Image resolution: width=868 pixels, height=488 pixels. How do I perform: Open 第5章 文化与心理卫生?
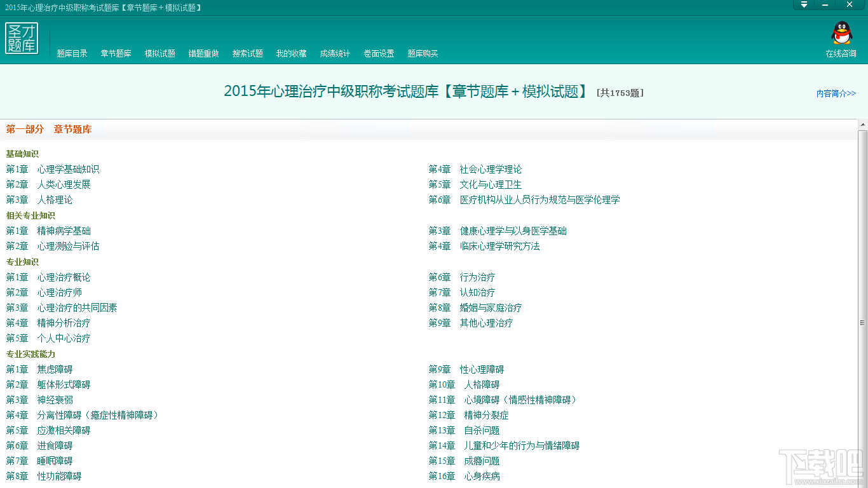coord(475,184)
